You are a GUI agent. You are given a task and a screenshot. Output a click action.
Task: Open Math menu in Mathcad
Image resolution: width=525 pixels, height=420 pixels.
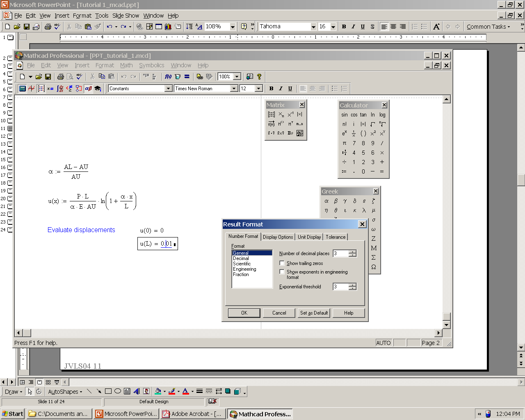[x=126, y=65]
